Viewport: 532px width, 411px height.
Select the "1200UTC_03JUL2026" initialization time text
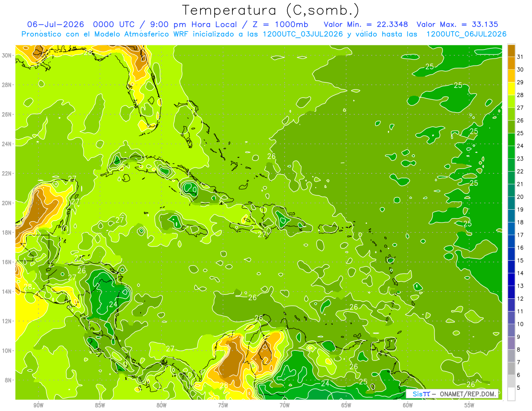coord(303,34)
